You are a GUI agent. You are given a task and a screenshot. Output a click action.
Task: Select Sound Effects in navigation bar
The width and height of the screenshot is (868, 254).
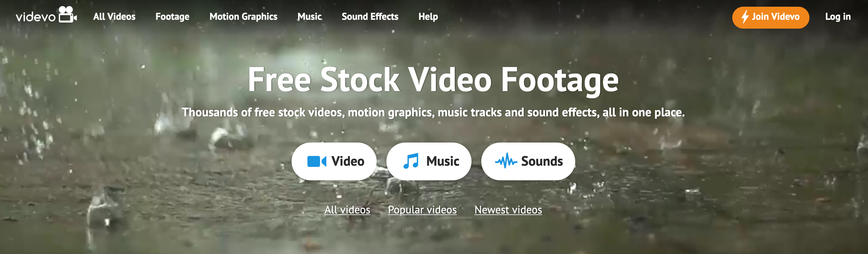click(370, 16)
